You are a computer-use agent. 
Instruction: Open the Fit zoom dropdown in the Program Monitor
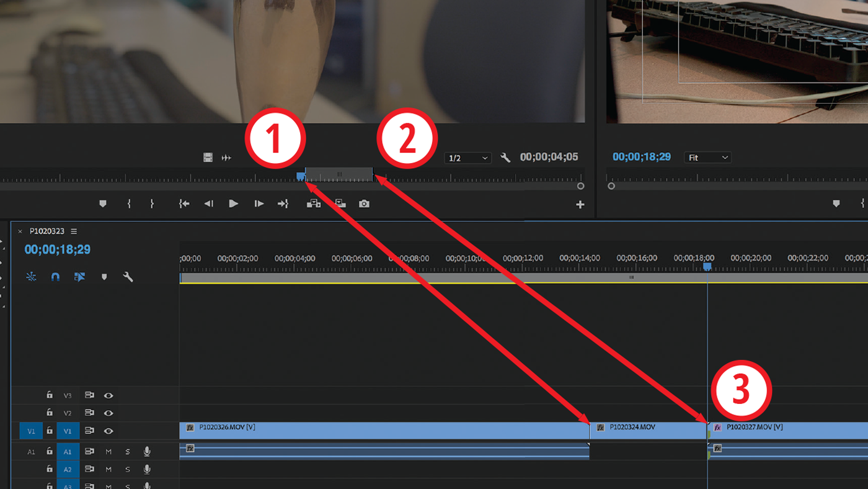coord(707,157)
